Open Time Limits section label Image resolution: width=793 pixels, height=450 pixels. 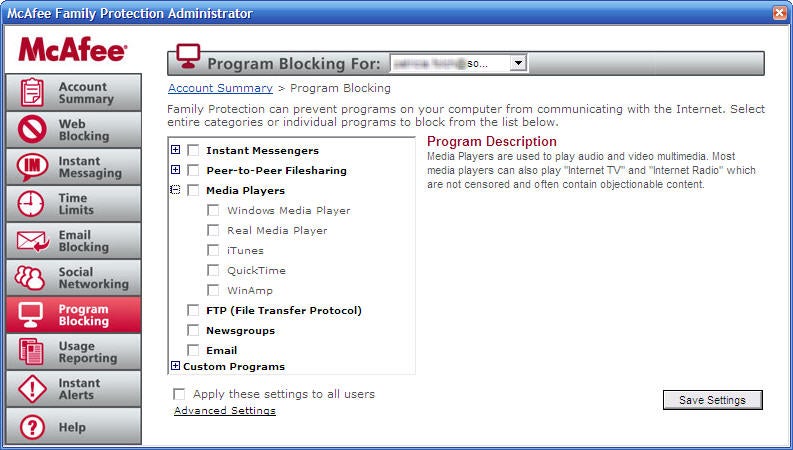point(76,204)
